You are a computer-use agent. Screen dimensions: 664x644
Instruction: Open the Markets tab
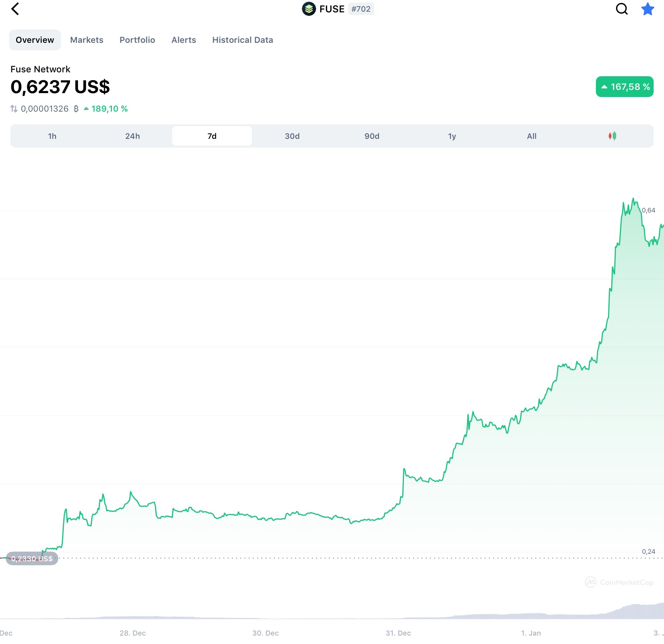point(87,40)
